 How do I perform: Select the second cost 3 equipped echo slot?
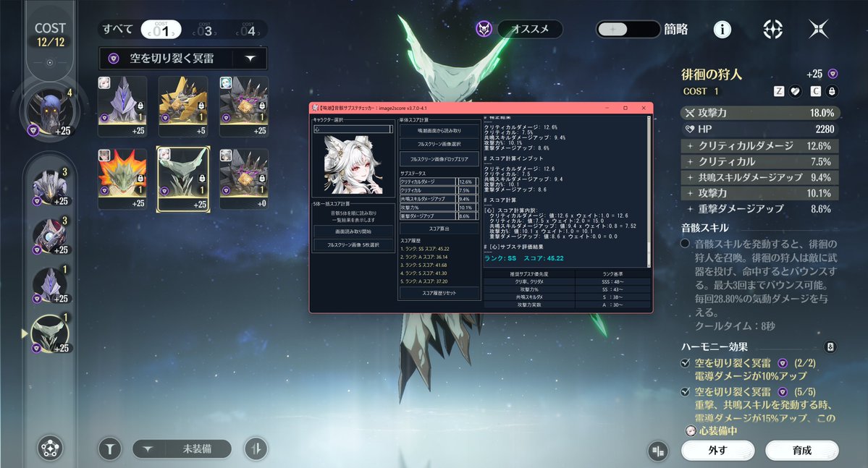click(51, 236)
